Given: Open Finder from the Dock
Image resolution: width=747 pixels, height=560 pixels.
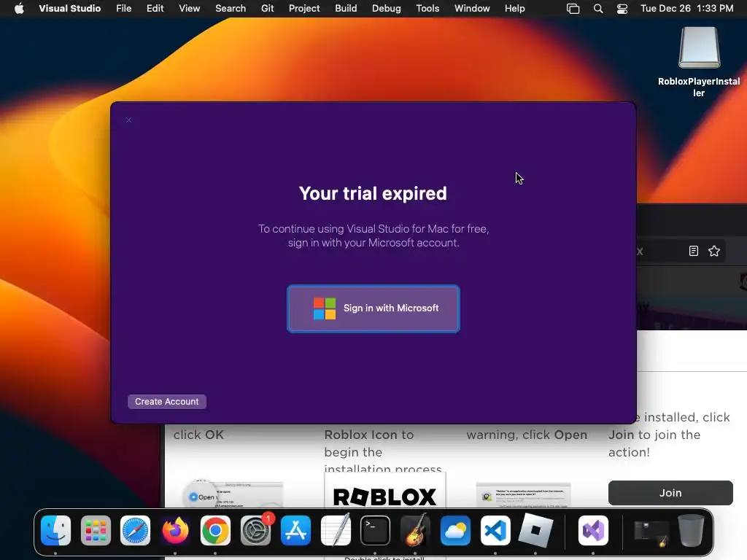Looking at the screenshot, I should (x=55, y=531).
